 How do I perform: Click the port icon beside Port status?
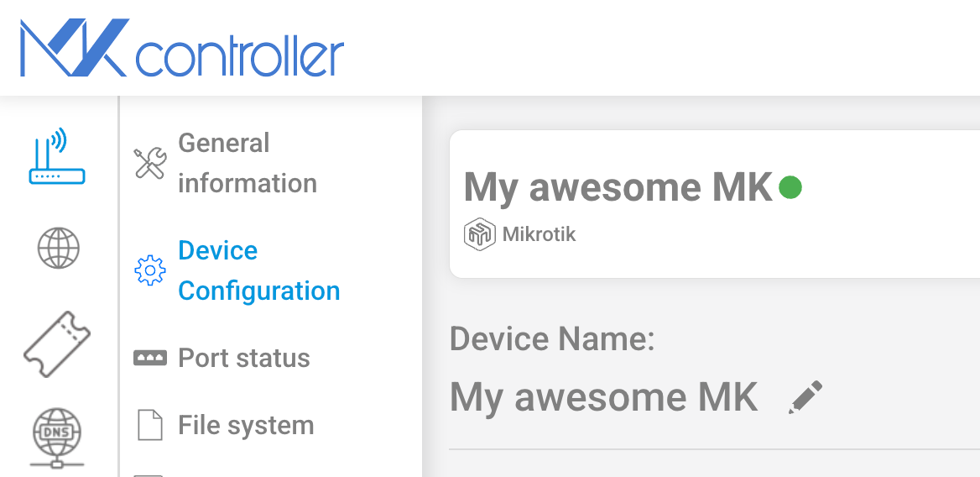[150, 359]
